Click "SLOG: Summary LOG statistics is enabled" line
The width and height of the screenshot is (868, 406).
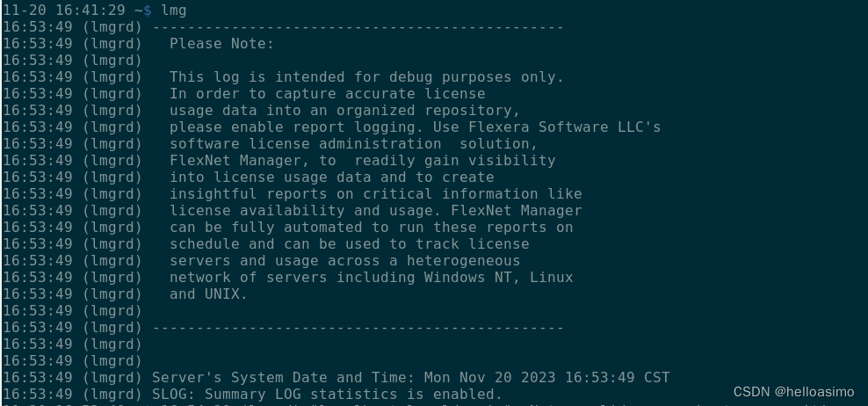[327, 395]
